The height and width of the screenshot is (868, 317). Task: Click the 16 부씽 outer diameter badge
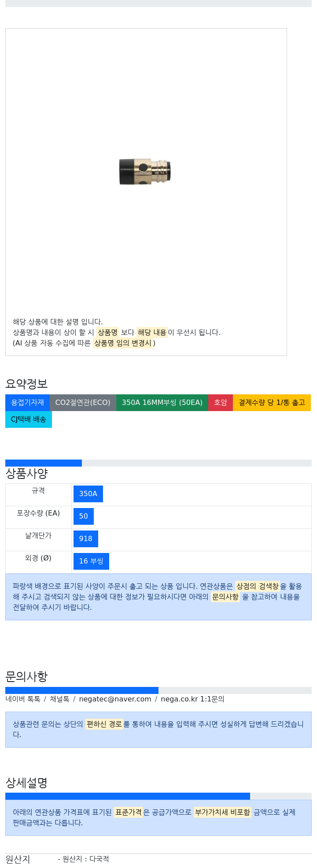click(x=91, y=561)
